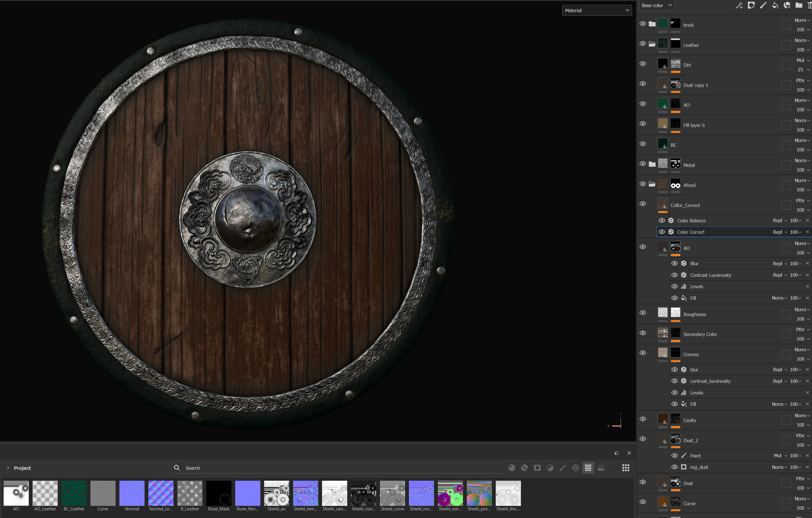This screenshot has width=812, height=518.
Task: Hide the Dirt layer
Action: coord(643,63)
